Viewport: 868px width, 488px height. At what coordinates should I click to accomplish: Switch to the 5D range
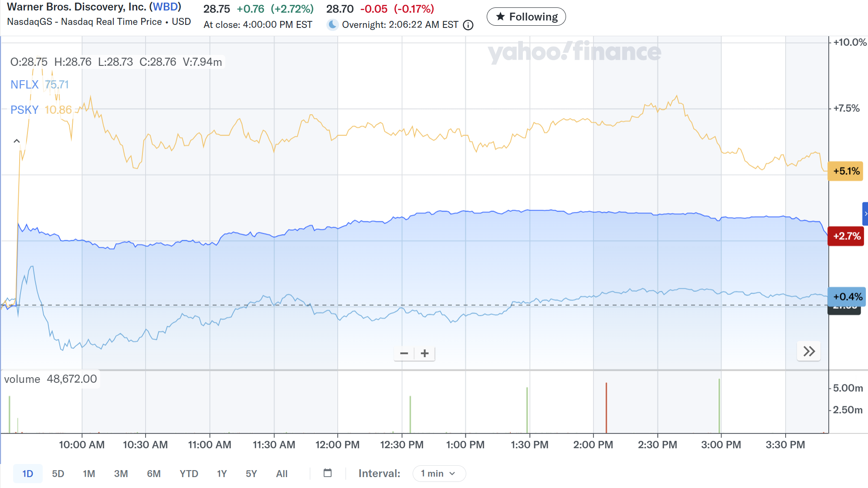58,474
